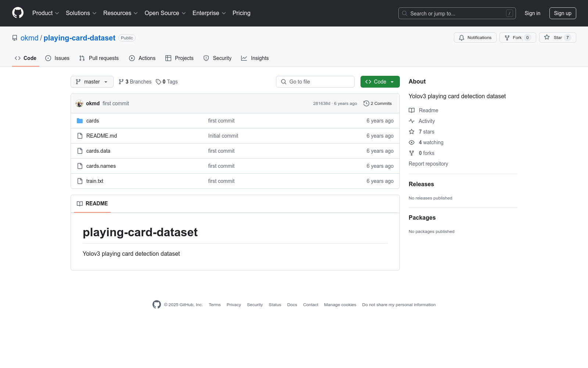Click Report repository link
588x368 pixels.
(x=428, y=164)
